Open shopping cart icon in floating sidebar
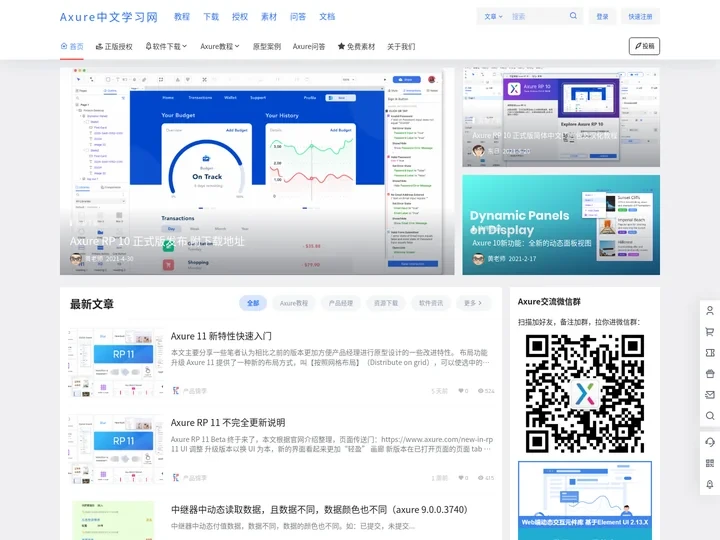Viewport: 720px width, 540px height. click(710, 332)
